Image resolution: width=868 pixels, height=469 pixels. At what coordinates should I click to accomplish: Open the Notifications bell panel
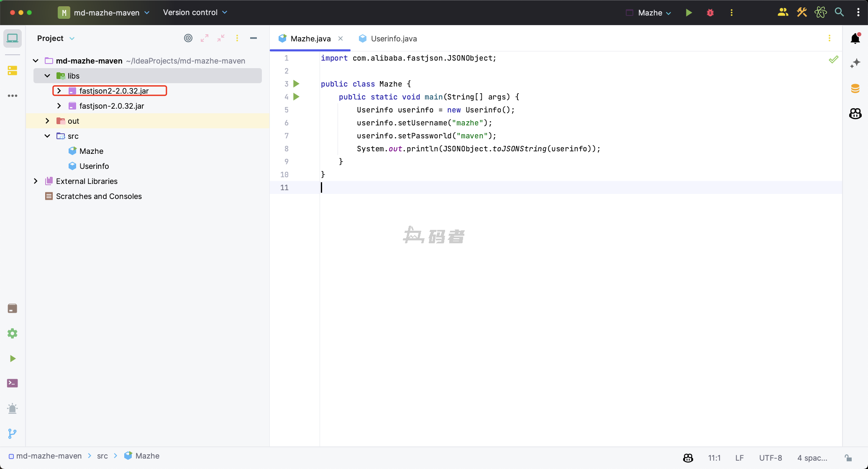coord(855,38)
